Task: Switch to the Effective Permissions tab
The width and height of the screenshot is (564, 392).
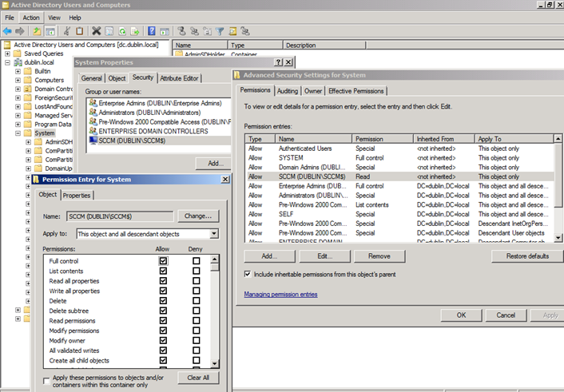Action: [x=356, y=91]
